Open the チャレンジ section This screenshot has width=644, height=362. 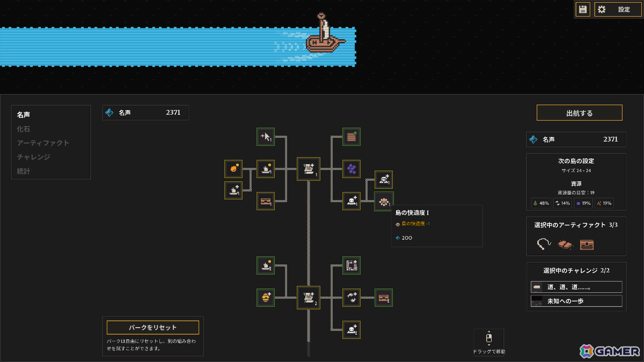pyautogui.click(x=33, y=157)
